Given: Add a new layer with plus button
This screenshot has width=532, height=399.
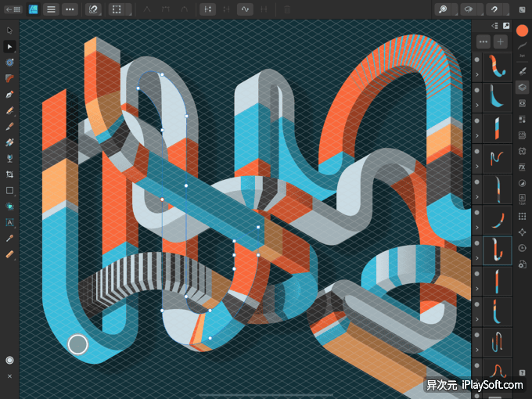Looking at the screenshot, I should 501,41.
